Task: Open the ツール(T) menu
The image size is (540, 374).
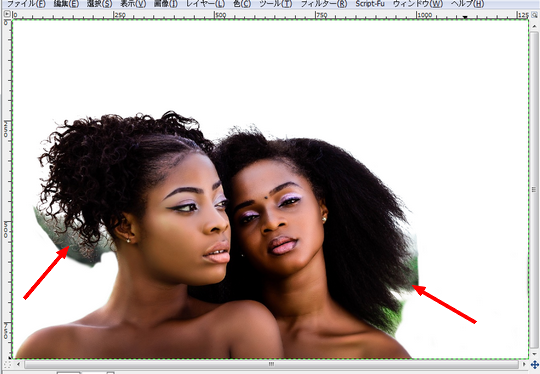Action: point(276,4)
